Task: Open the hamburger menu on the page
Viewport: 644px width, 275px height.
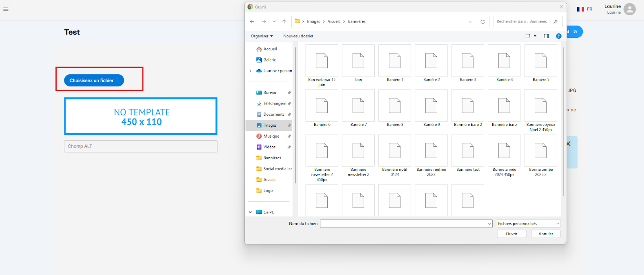Action: [6, 9]
